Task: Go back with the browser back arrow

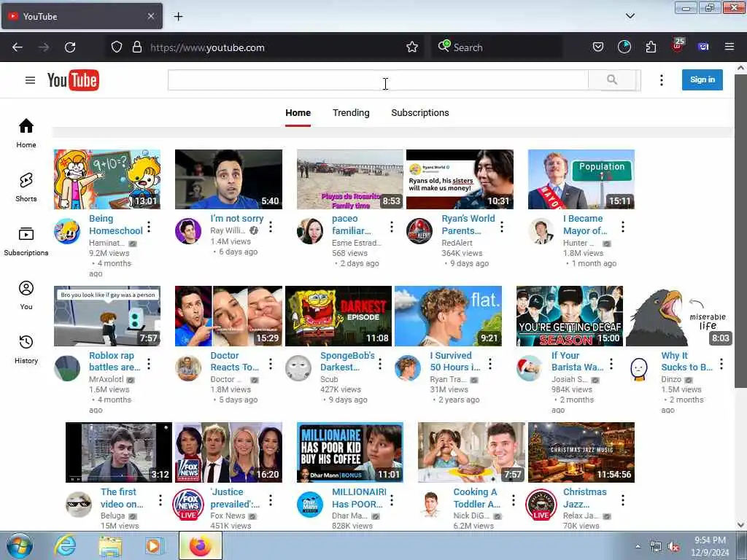Action: tap(18, 47)
